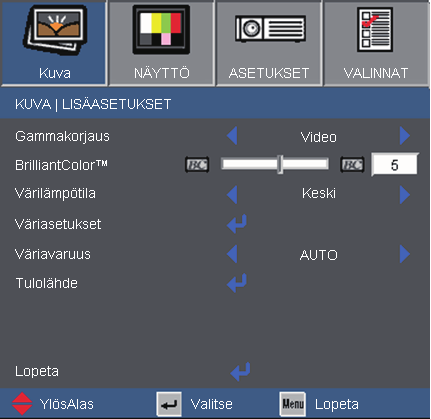Click the BrilliantColor slider track
This screenshot has height=419, width=431.
[275, 164]
